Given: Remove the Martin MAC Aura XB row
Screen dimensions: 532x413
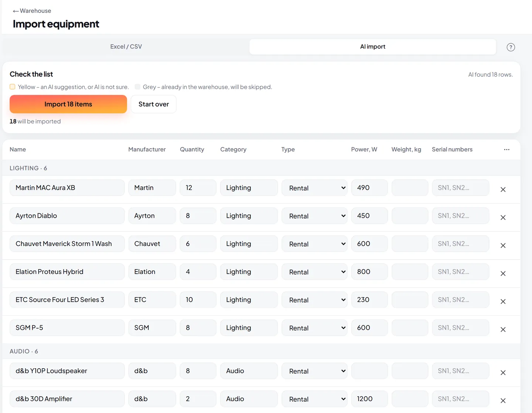Looking at the screenshot, I should [x=503, y=189].
